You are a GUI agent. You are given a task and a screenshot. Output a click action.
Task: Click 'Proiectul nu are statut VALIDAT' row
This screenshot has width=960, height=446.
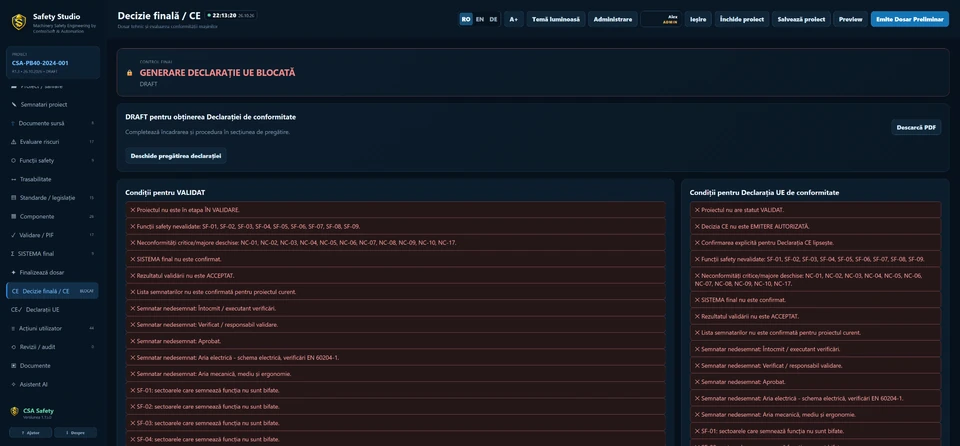816,210
